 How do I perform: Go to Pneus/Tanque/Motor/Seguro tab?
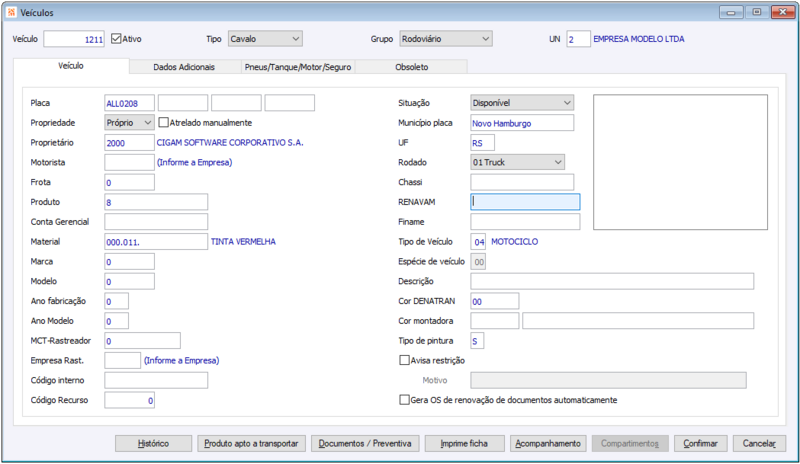pyautogui.click(x=298, y=67)
